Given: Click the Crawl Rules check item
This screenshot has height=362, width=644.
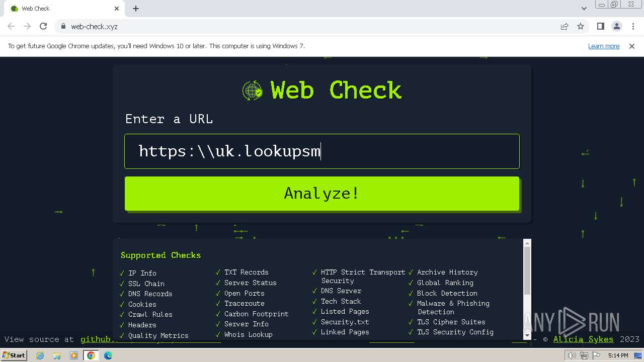Looking at the screenshot, I should (150, 314).
